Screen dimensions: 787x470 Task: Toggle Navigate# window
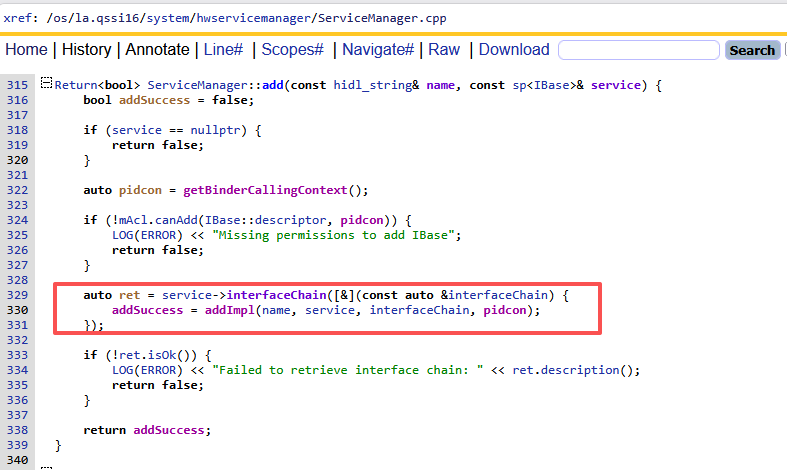378,50
